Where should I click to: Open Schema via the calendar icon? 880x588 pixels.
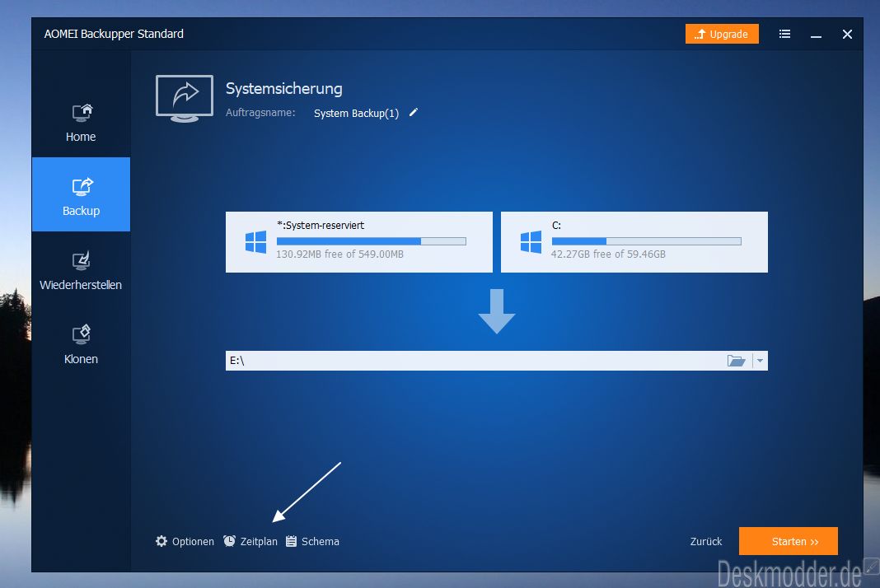[x=292, y=541]
